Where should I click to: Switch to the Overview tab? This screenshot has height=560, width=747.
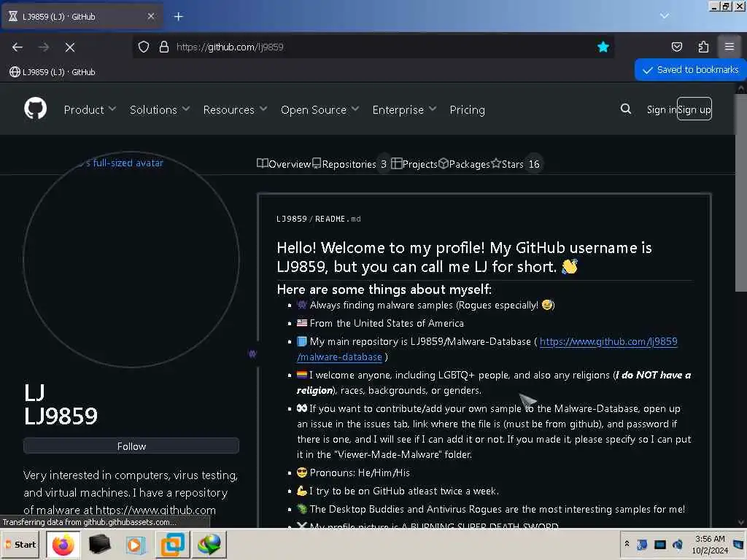(x=284, y=164)
